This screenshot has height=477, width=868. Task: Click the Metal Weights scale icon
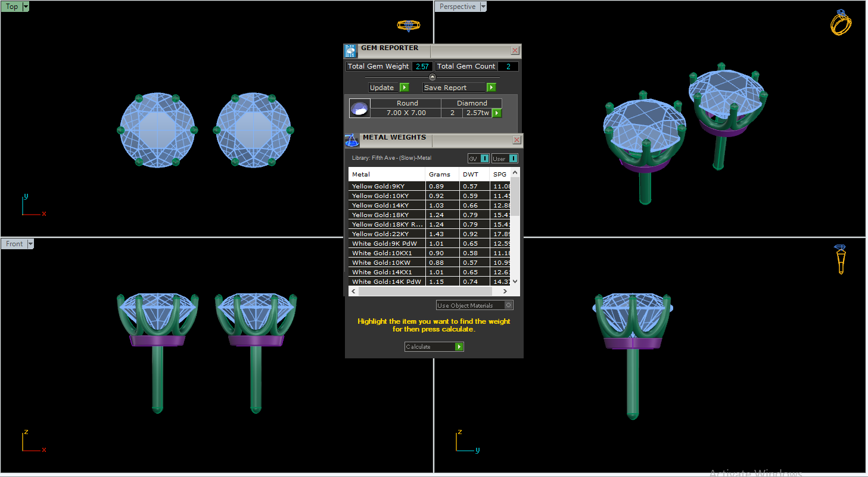coord(351,140)
